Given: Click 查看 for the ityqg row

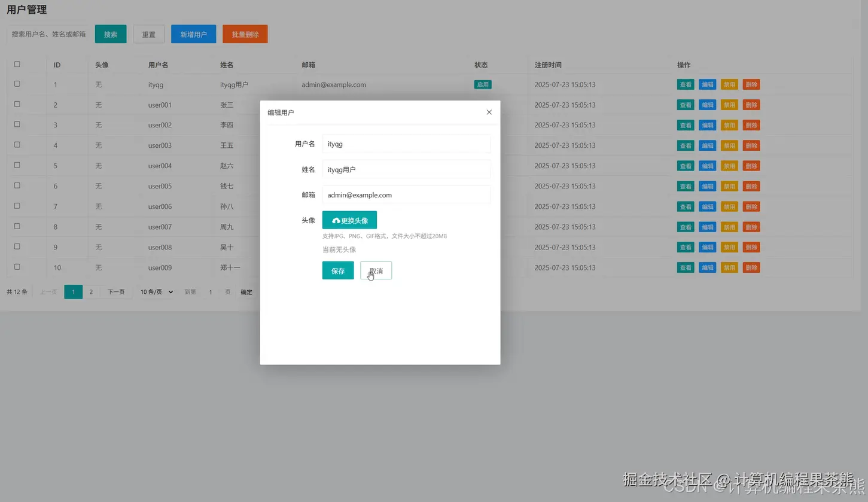Looking at the screenshot, I should (x=686, y=84).
